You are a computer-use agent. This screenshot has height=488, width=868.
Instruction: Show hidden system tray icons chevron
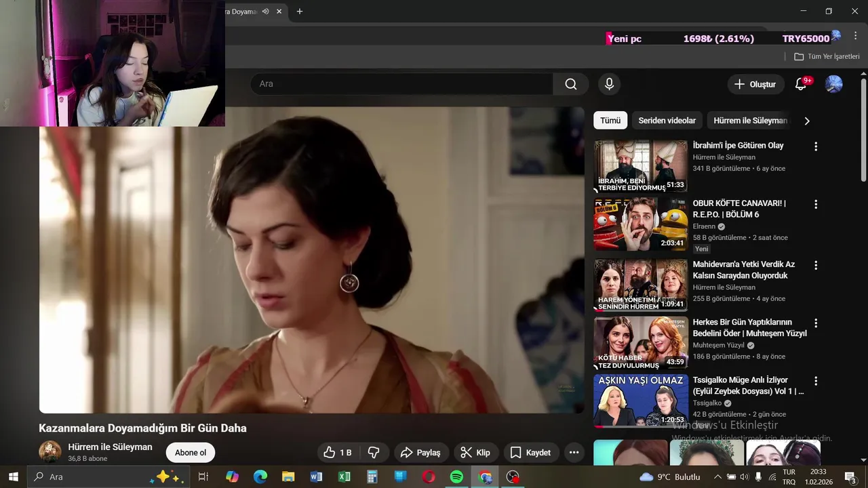point(718,477)
